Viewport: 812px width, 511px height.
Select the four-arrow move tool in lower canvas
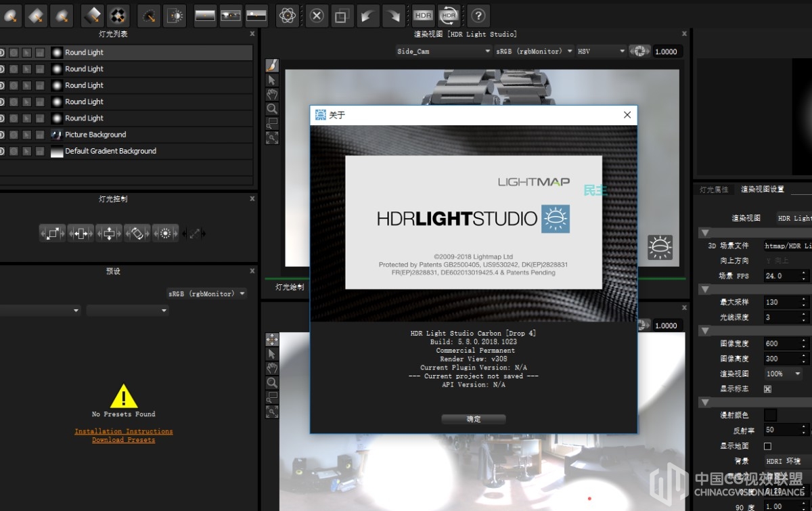[271, 339]
